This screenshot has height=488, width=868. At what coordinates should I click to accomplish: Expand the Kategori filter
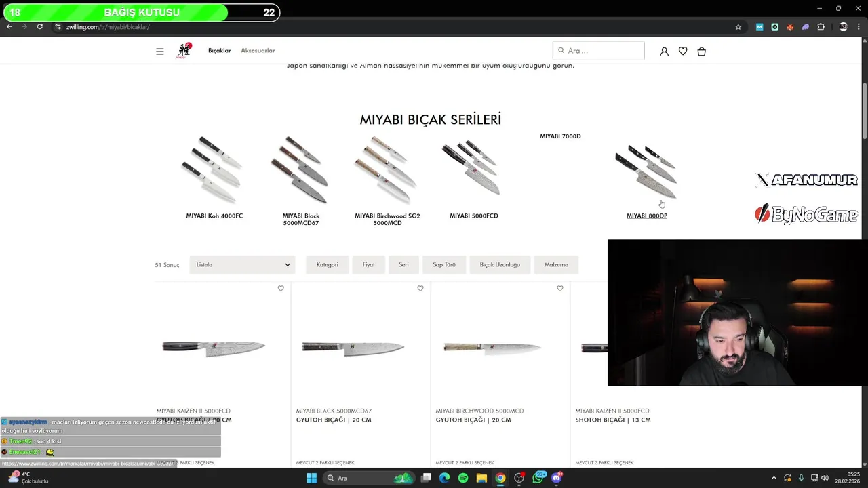(x=327, y=265)
